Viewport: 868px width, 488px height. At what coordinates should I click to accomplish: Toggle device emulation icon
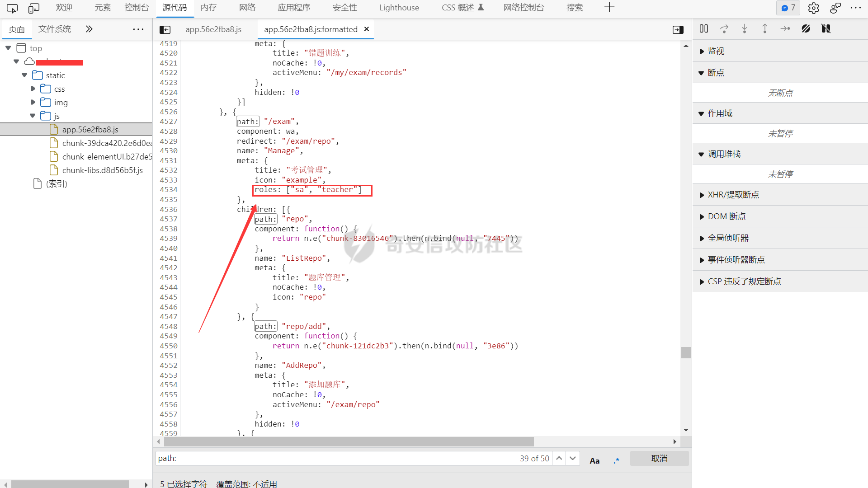pos(34,8)
